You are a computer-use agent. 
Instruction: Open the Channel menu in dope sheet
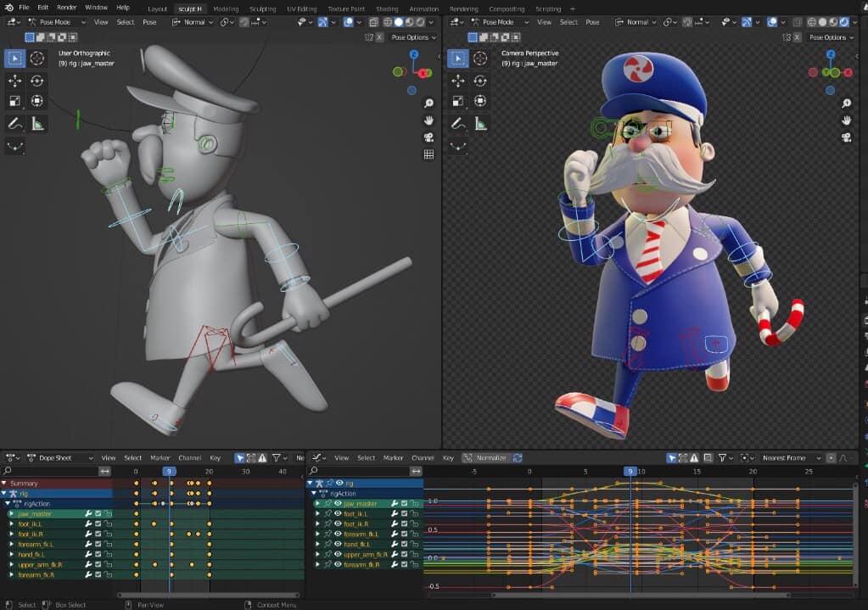[190, 458]
